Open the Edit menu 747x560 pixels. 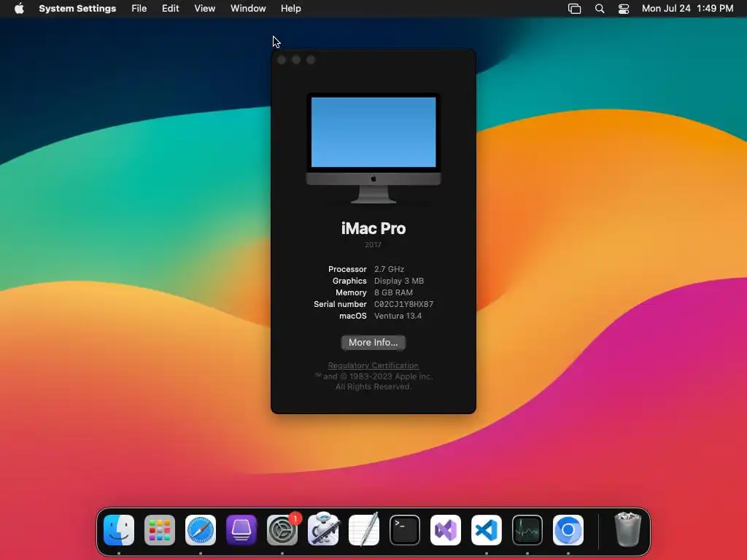click(x=170, y=9)
